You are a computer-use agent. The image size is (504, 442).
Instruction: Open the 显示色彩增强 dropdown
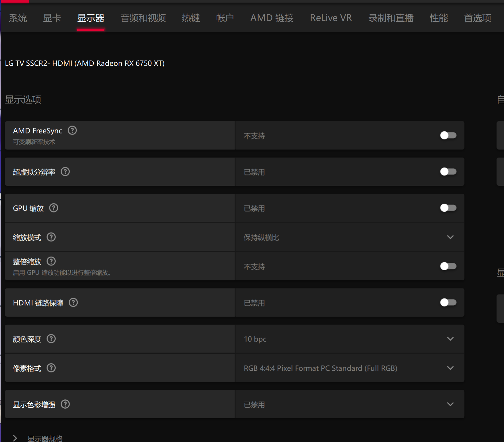point(450,404)
